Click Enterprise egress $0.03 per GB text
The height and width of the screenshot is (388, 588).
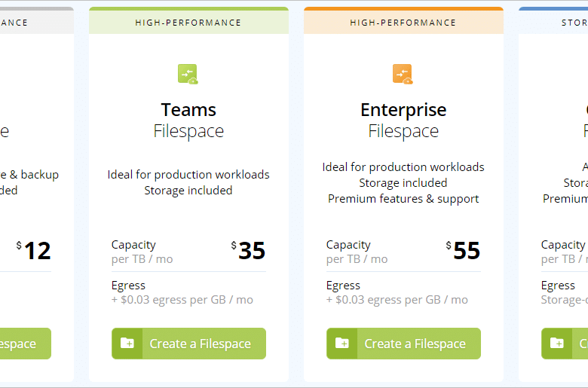click(x=397, y=300)
